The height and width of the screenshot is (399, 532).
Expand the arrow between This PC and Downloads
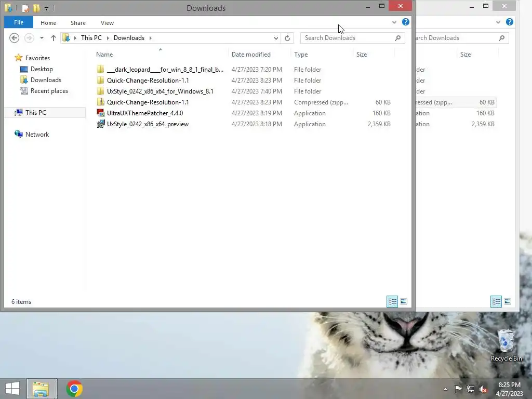coord(108,38)
